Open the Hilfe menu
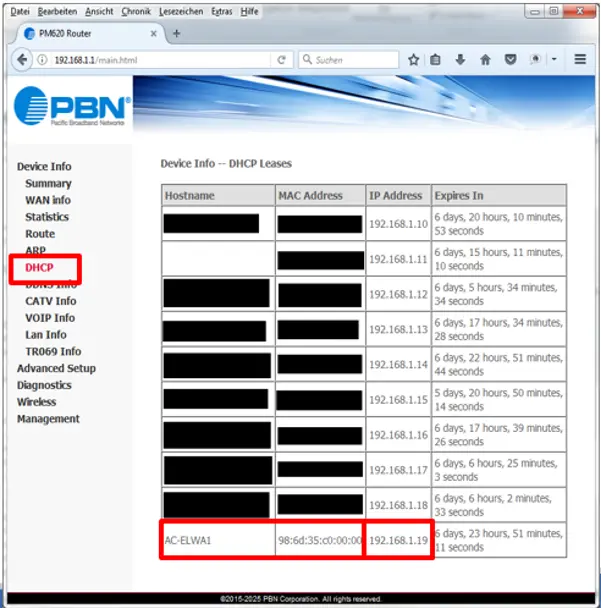The height and width of the screenshot is (608, 601). [x=249, y=12]
